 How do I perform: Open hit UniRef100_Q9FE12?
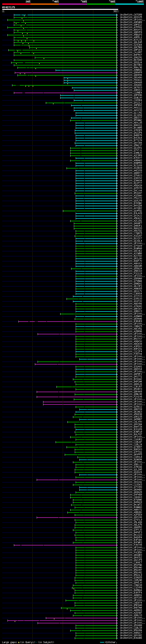point(131,25)
